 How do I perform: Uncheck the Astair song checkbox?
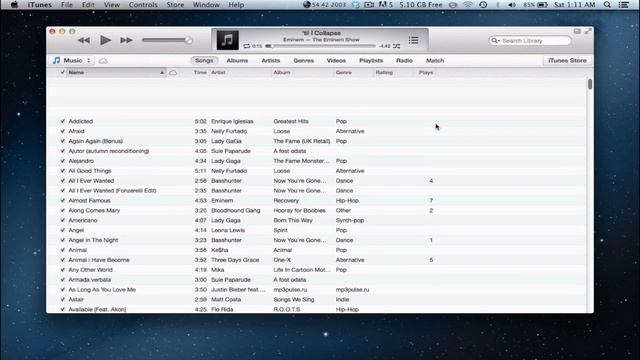[62, 300]
